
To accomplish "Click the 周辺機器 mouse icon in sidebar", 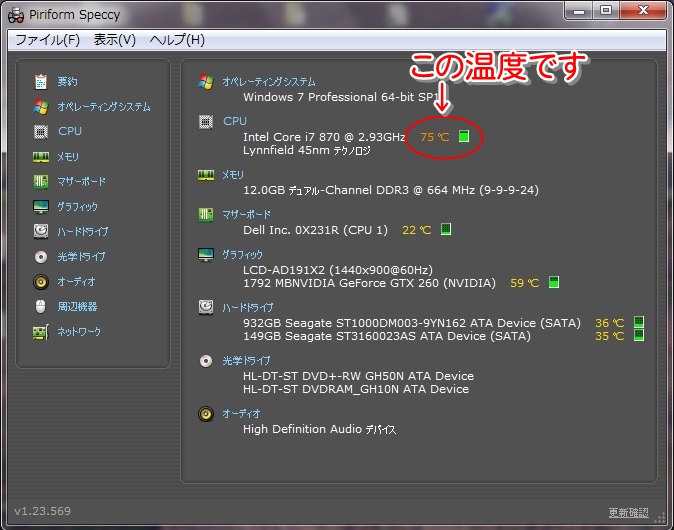I will 40,306.
